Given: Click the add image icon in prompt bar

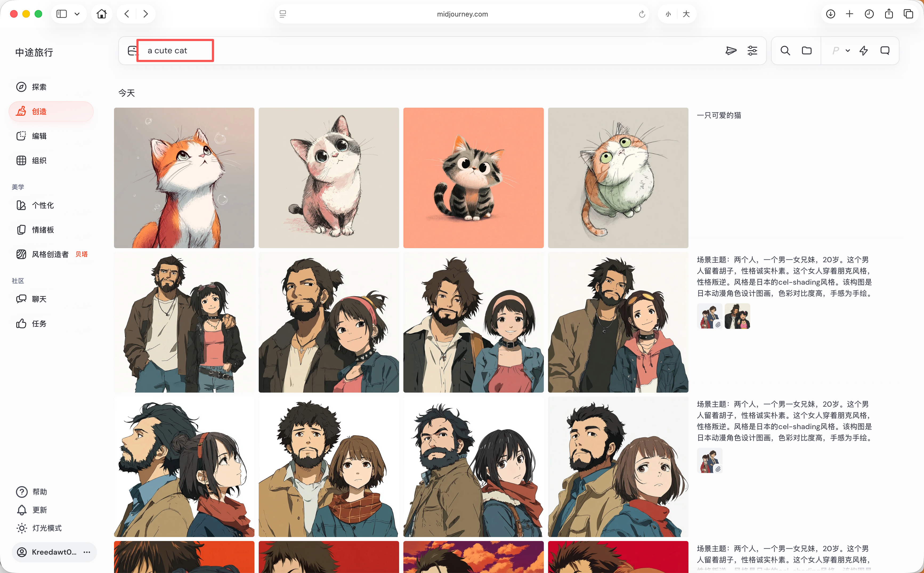Looking at the screenshot, I should (x=132, y=51).
